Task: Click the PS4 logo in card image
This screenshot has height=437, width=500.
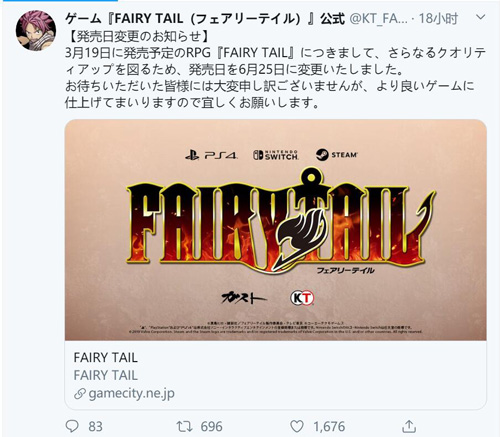Action: (211, 155)
